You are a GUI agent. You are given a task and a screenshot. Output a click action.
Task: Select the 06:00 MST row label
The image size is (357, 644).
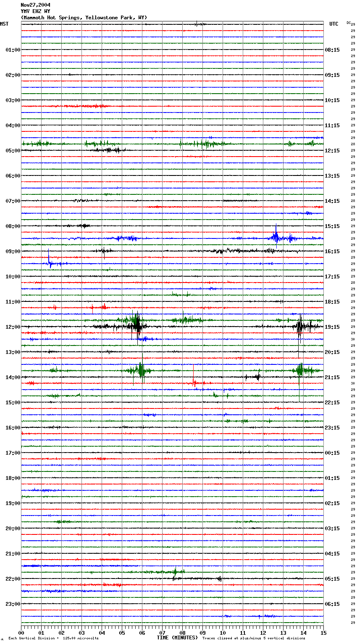(13, 176)
